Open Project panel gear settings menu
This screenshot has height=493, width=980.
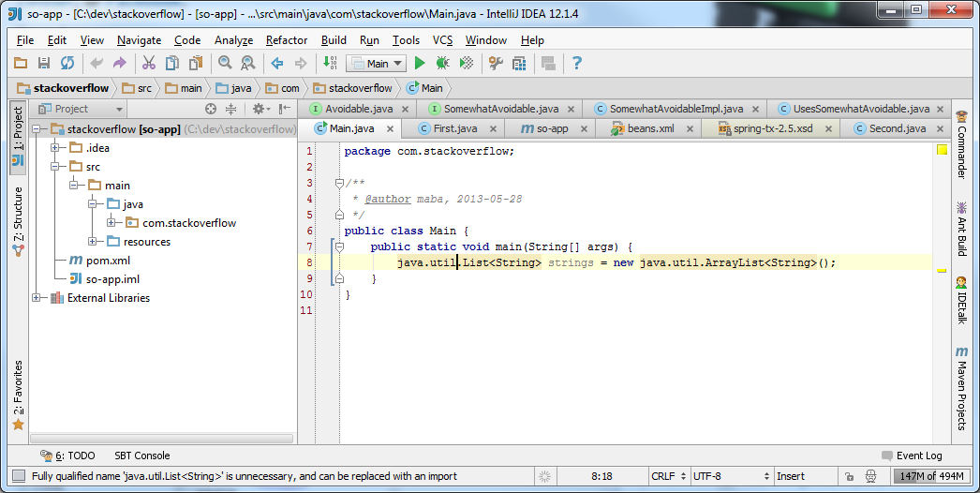click(261, 109)
